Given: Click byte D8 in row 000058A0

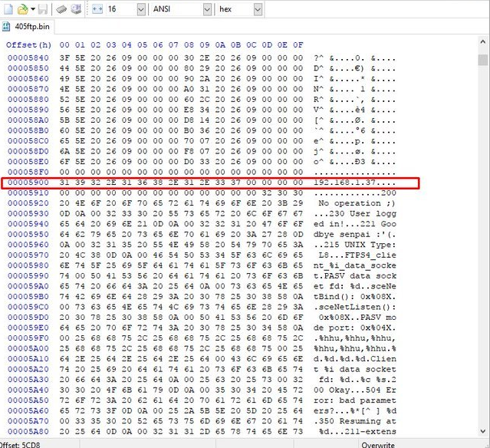Looking at the screenshot, I should (189, 120).
